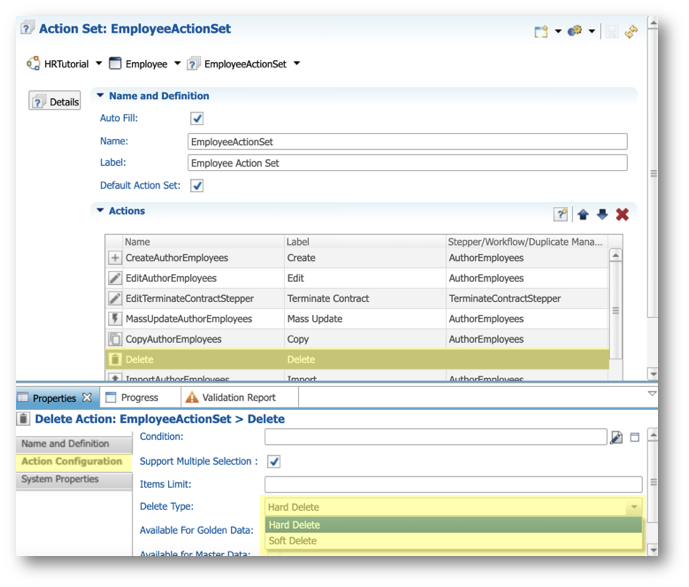The height and width of the screenshot is (587, 689).
Task: Open the EmployeeActionSet breadcrumb dropdown arrow
Action: pos(297,63)
